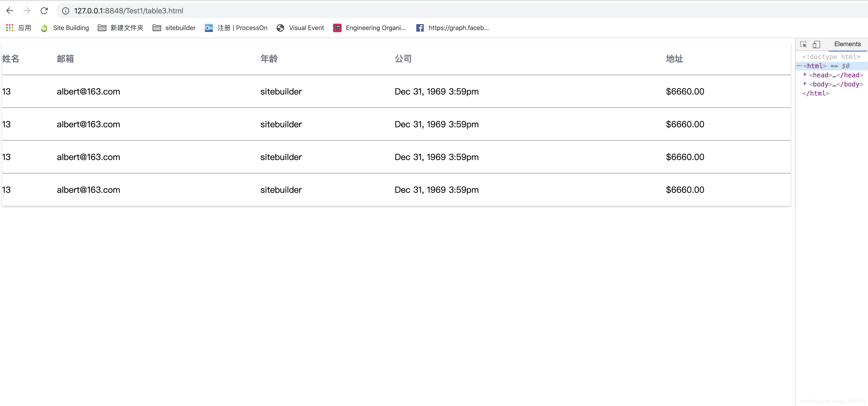Select the doctype html line in DevTools

point(831,57)
